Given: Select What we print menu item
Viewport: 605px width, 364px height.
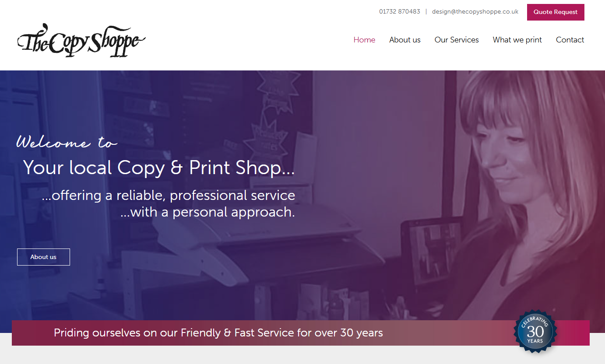Looking at the screenshot, I should click(x=517, y=40).
